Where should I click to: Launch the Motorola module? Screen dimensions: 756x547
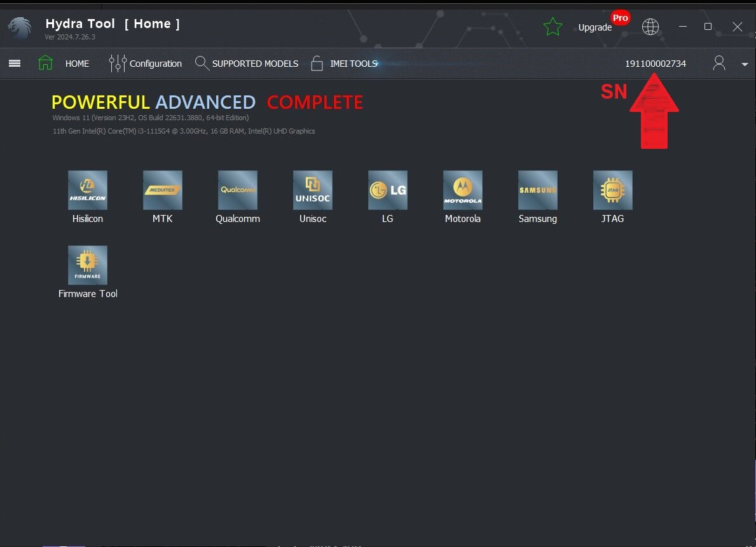coord(463,190)
